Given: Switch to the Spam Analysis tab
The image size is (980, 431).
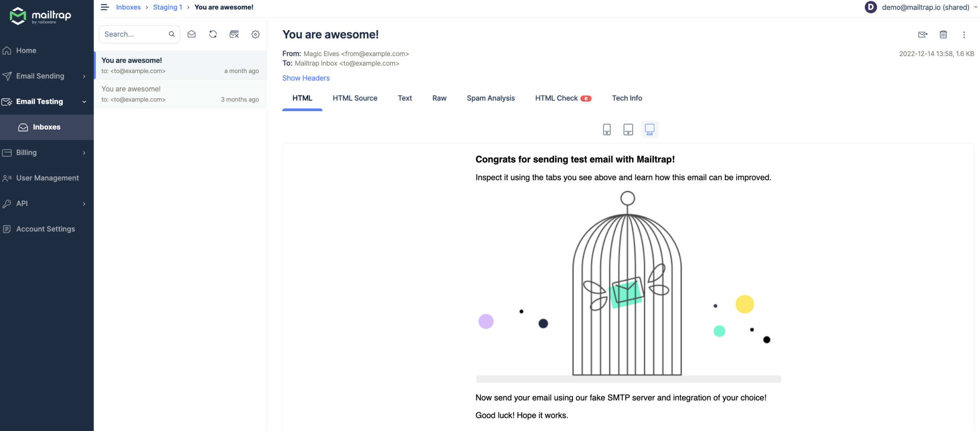Looking at the screenshot, I should (490, 98).
